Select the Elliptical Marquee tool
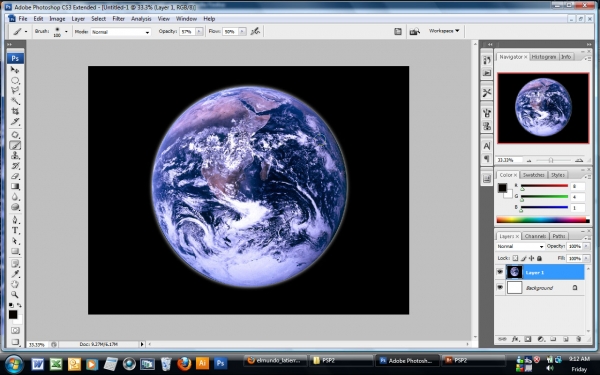Screen dimensions: 600x375 click(x=15, y=80)
